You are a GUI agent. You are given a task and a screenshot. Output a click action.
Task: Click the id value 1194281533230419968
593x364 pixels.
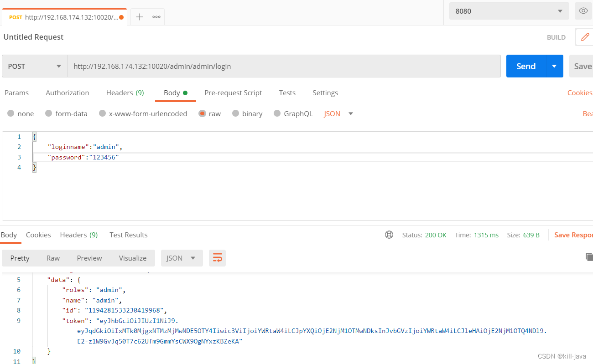[x=124, y=310]
